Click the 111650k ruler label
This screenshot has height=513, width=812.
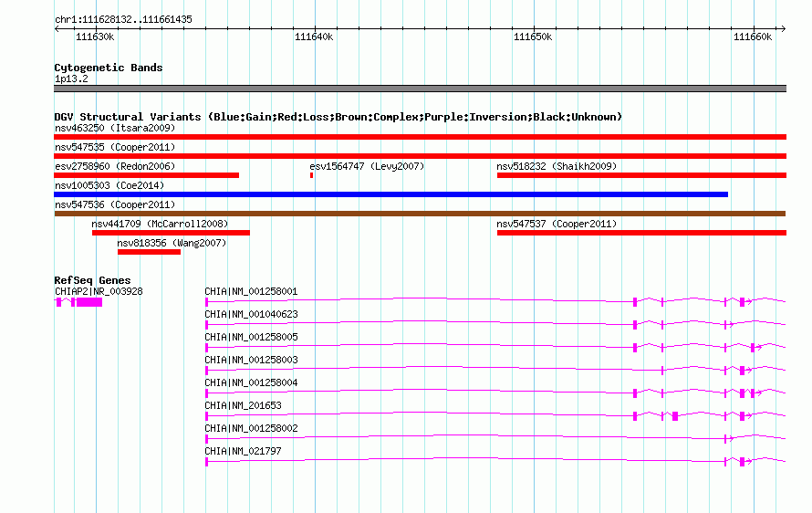[x=533, y=37]
